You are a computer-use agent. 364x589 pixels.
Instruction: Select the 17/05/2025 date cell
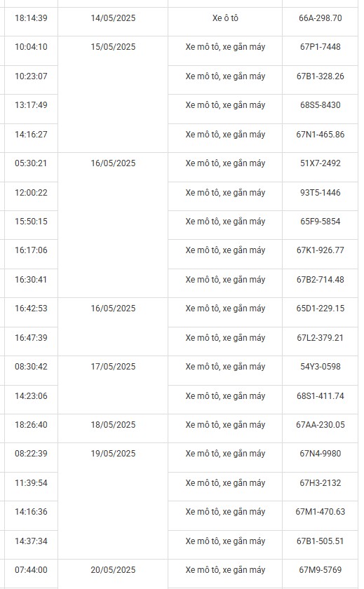click(x=113, y=385)
